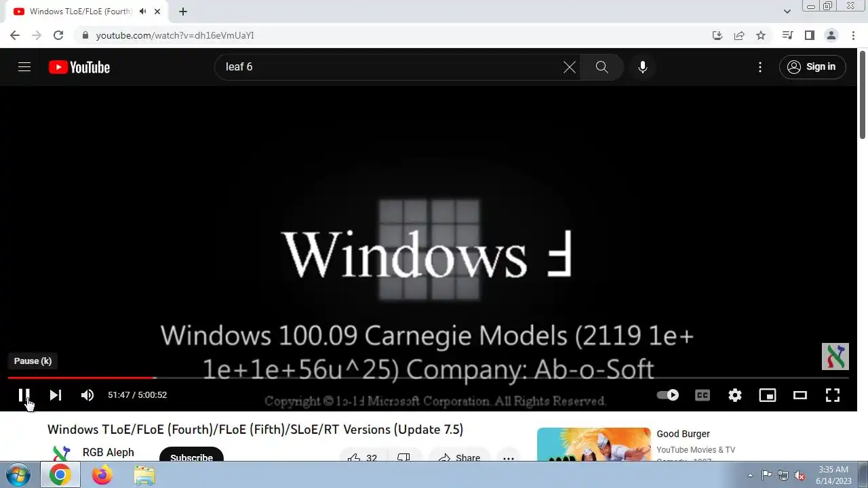Click the video title text

255,430
